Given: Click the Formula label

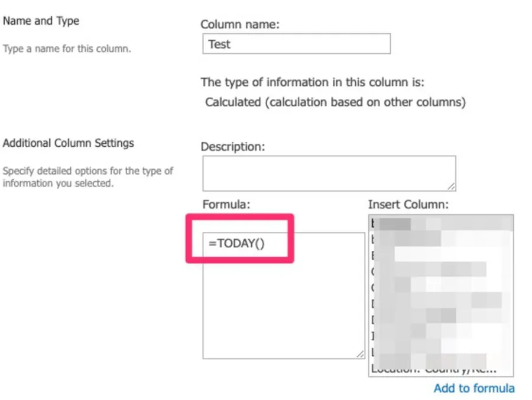Looking at the screenshot, I should coord(226,204).
